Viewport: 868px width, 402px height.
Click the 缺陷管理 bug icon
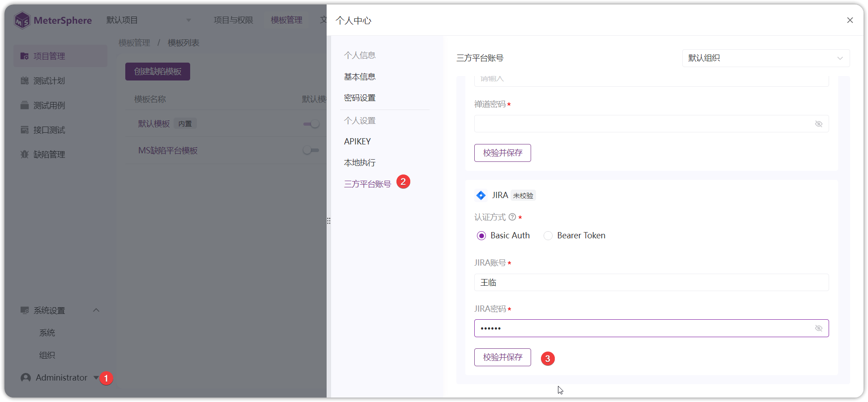(25, 154)
